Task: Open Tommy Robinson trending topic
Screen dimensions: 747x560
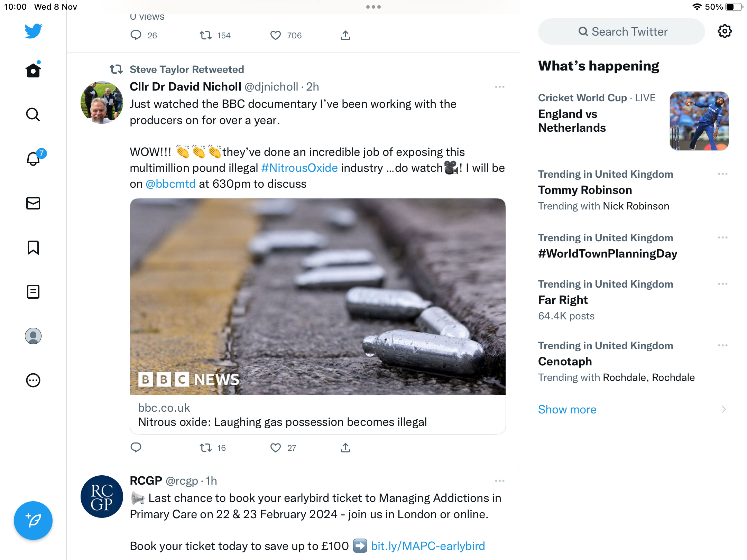Action: tap(585, 190)
